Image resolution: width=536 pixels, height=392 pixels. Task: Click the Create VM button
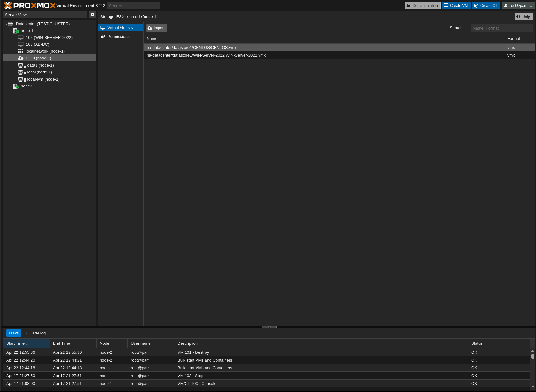point(456,6)
